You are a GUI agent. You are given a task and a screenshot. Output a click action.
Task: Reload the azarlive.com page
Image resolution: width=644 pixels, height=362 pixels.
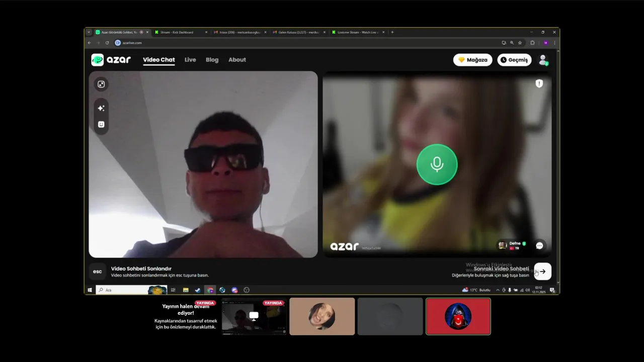coord(107,43)
